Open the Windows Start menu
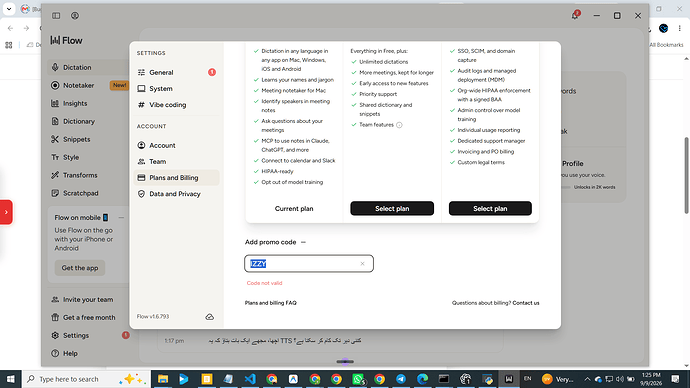 click(10, 379)
